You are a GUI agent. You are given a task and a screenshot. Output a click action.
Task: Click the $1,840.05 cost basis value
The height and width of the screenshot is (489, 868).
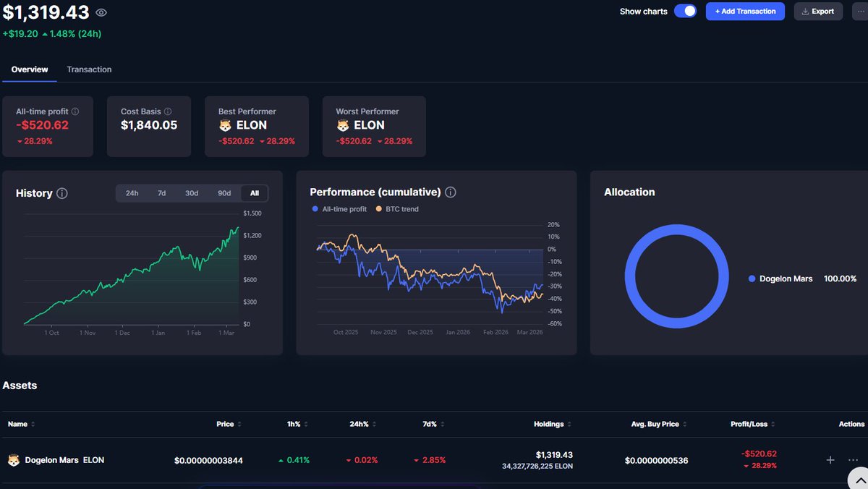pos(149,125)
